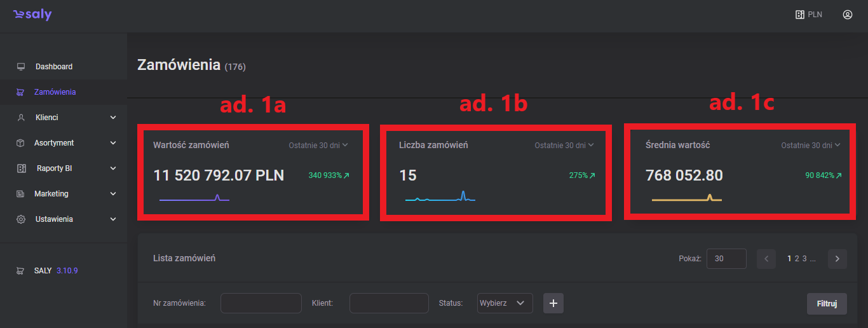
Task: Open the Status Wybierz dropdown
Action: tap(505, 303)
